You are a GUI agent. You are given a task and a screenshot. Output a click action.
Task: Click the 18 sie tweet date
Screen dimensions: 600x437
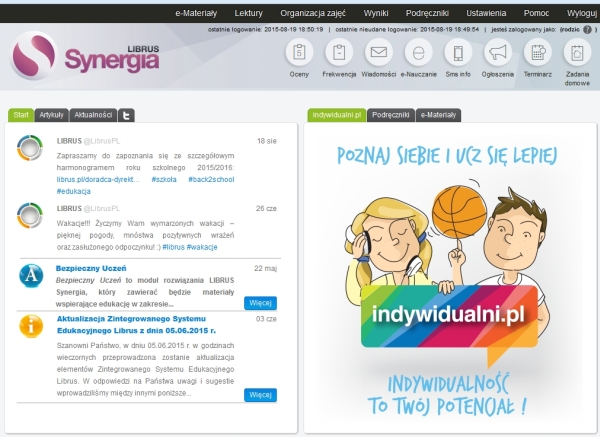pos(267,141)
